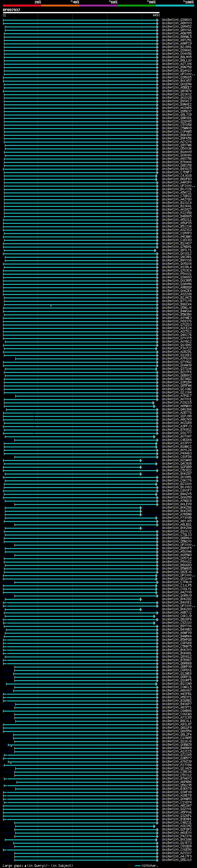The height and width of the screenshot is (868, 197).
Task: Click the purple ~60% identity legend segment
Action: 99,6
